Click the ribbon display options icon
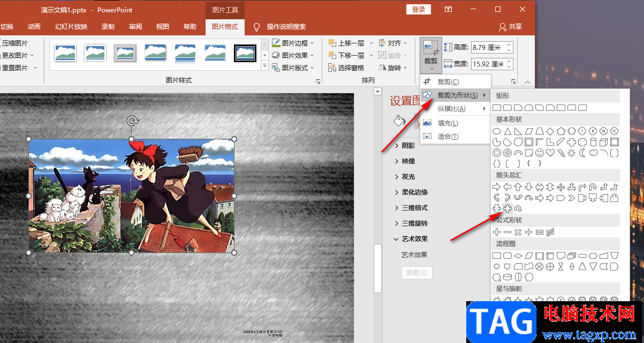This screenshot has width=644, height=343. click(448, 9)
